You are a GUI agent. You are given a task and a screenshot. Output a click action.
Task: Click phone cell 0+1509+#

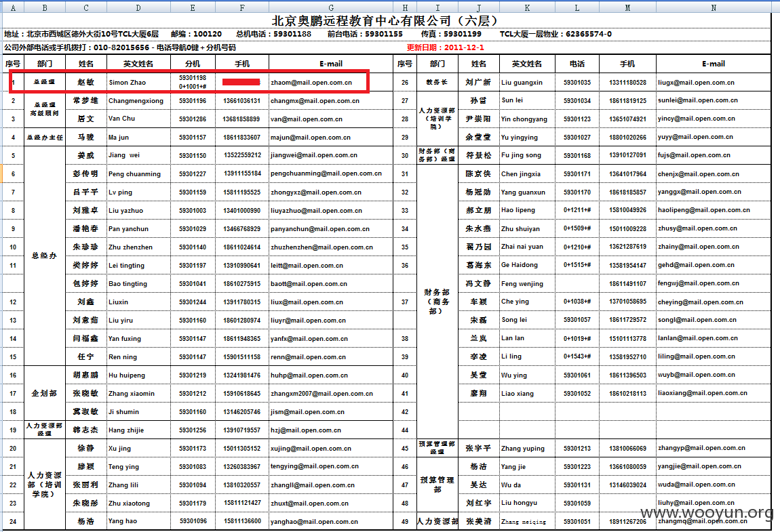coord(577,228)
